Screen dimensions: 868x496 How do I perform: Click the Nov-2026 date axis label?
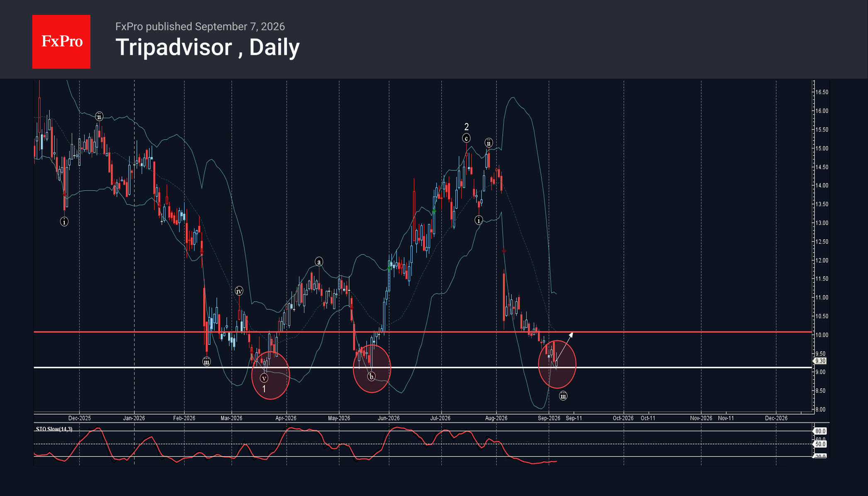tap(701, 418)
